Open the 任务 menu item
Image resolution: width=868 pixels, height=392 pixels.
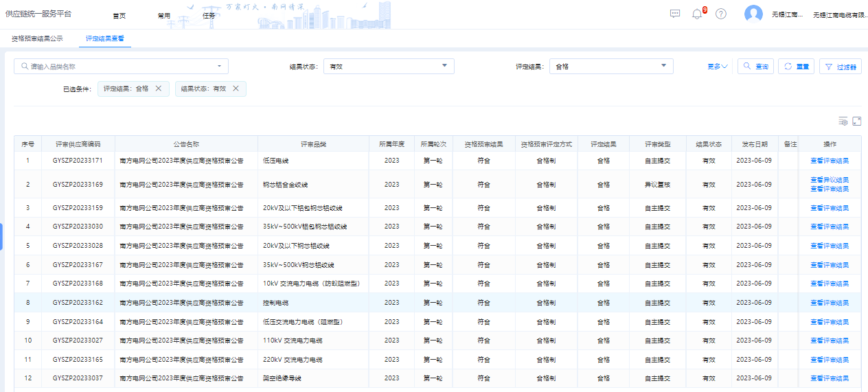point(209,15)
